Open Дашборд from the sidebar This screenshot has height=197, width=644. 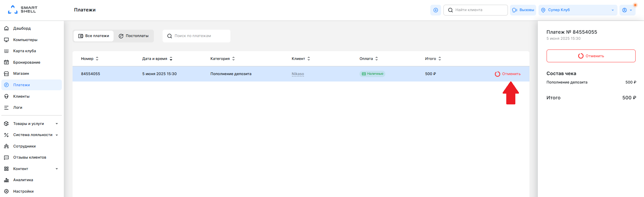22,28
